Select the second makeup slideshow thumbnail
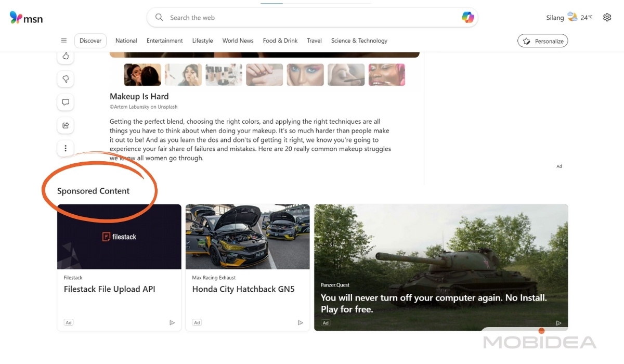 pyautogui.click(x=183, y=75)
